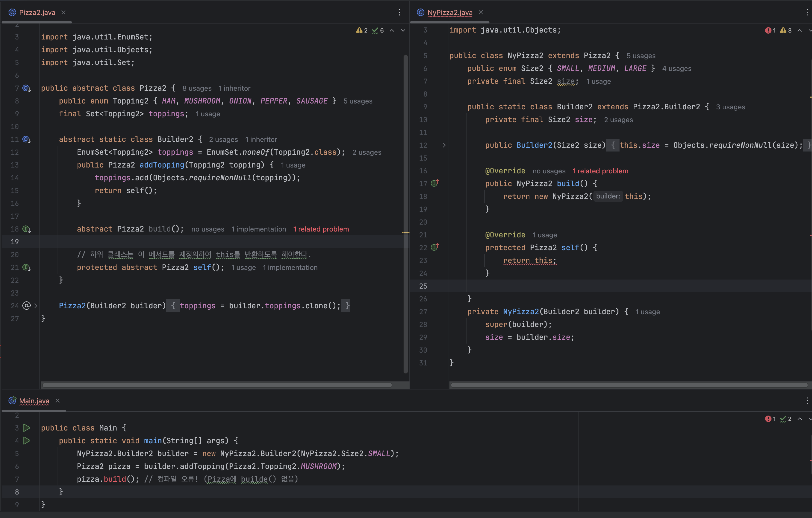Screen dimensions: 812x518
Task: Expand the folded Builder2 constructor in NyPizza2
Action: [x=444, y=145]
